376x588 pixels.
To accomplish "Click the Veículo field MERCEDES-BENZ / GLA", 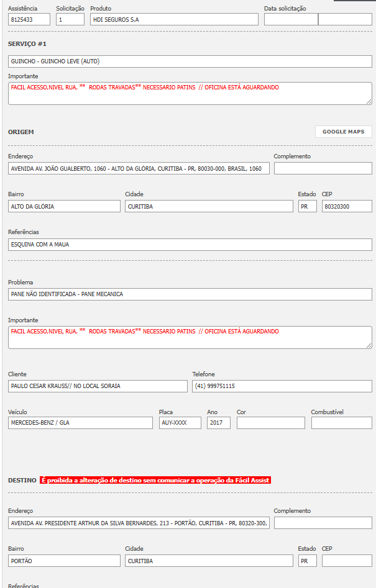I will (x=80, y=423).
